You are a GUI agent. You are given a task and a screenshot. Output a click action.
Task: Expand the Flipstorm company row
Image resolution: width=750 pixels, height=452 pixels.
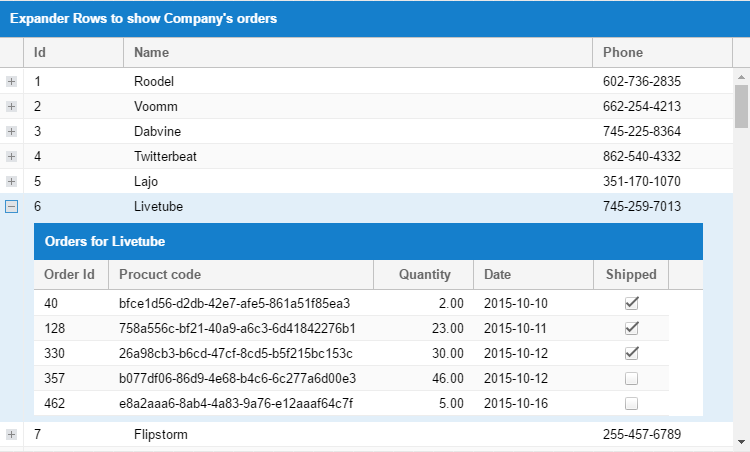coord(11,434)
